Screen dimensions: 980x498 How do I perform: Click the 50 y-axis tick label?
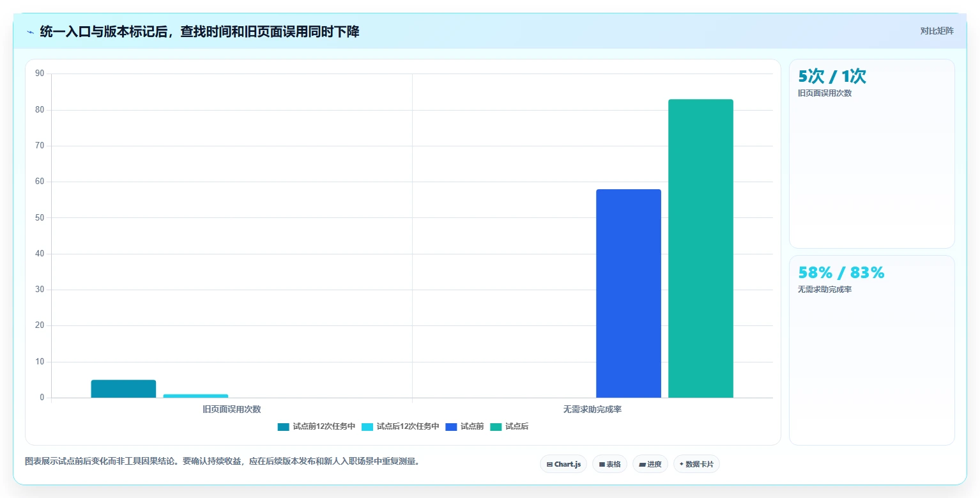tap(40, 218)
